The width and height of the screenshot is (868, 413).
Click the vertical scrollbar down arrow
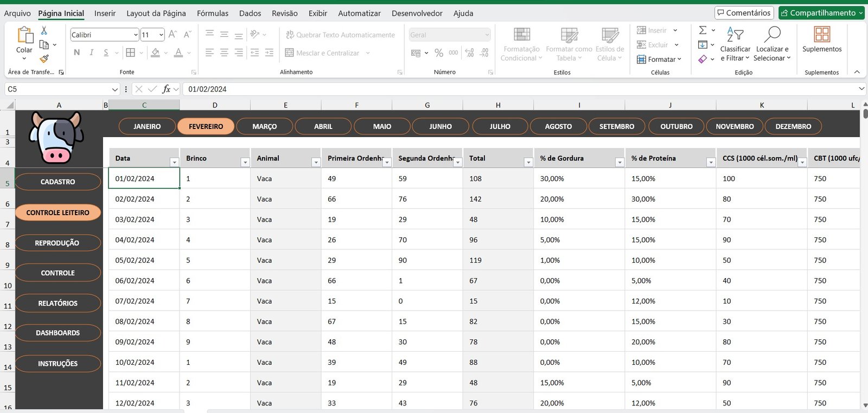[865, 405]
